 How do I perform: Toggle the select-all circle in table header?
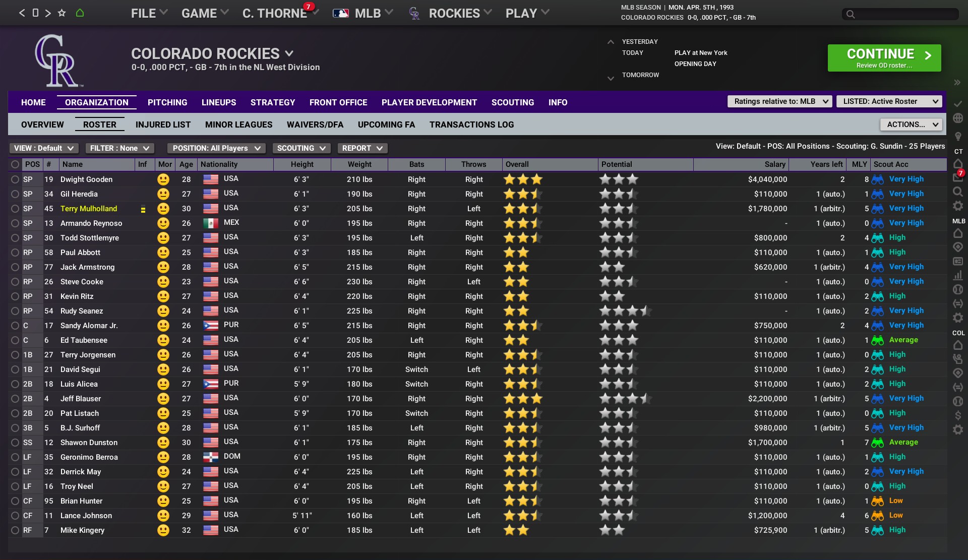coord(15,164)
